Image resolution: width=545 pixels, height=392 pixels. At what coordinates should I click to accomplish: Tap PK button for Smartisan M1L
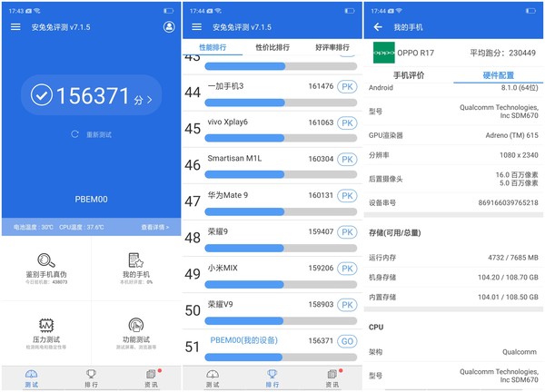pyautogui.click(x=347, y=160)
